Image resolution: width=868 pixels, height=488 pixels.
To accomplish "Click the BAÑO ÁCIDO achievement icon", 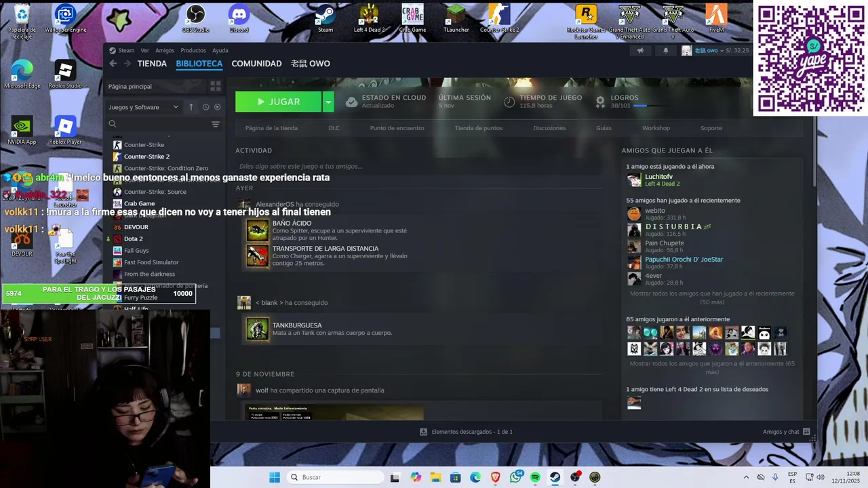I will [258, 230].
